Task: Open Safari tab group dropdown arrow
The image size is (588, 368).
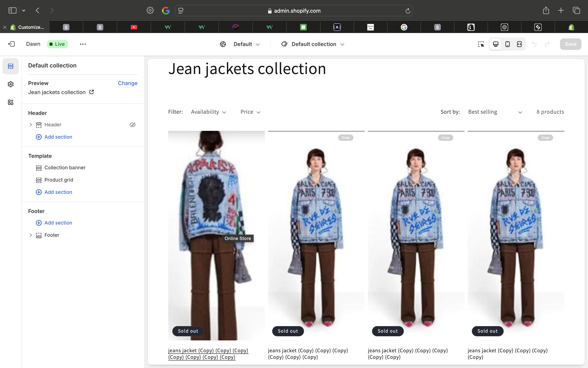Action: pyautogui.click(x=23, y=10)
